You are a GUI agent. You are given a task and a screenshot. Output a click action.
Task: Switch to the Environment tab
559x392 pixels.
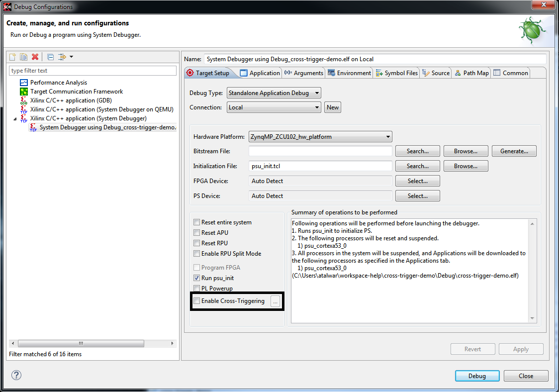[x=349, y=73]
